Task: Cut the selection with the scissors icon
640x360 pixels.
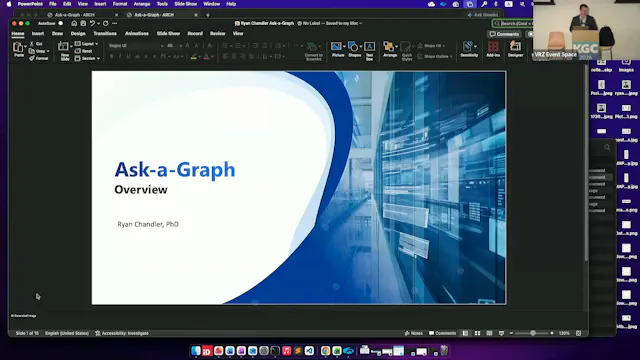Action: pyautogui.click(x=32, y=44)
